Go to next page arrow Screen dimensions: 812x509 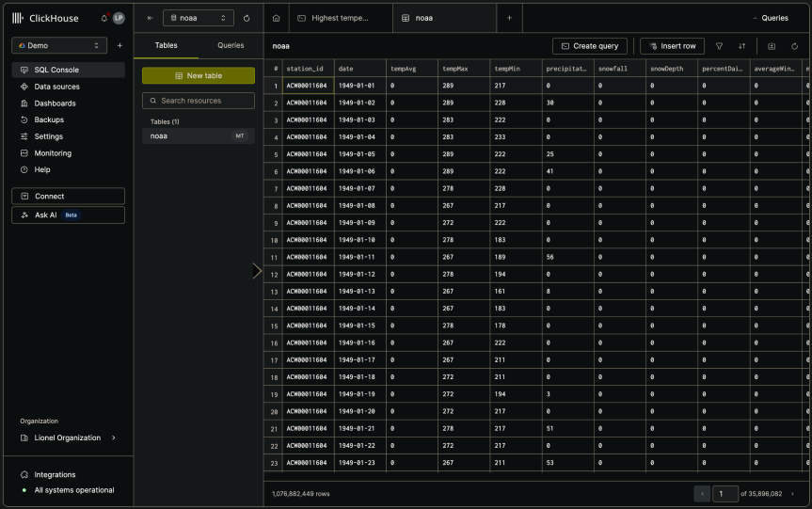point(792,494)
